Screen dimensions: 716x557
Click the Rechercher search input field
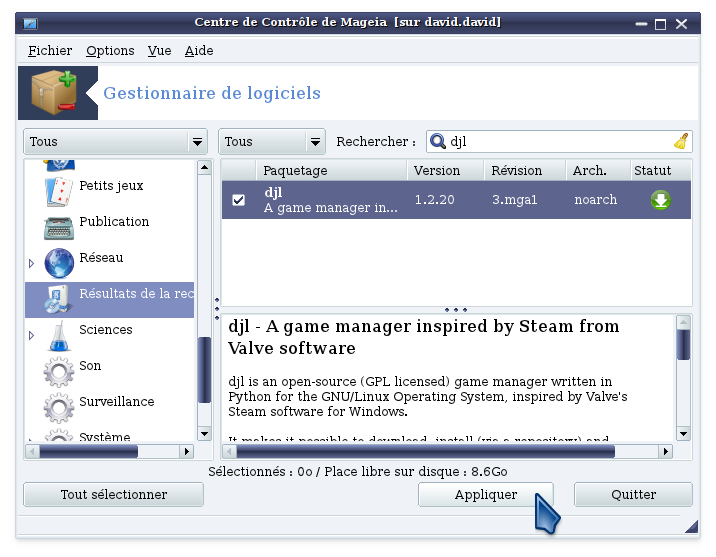(559, 142)
